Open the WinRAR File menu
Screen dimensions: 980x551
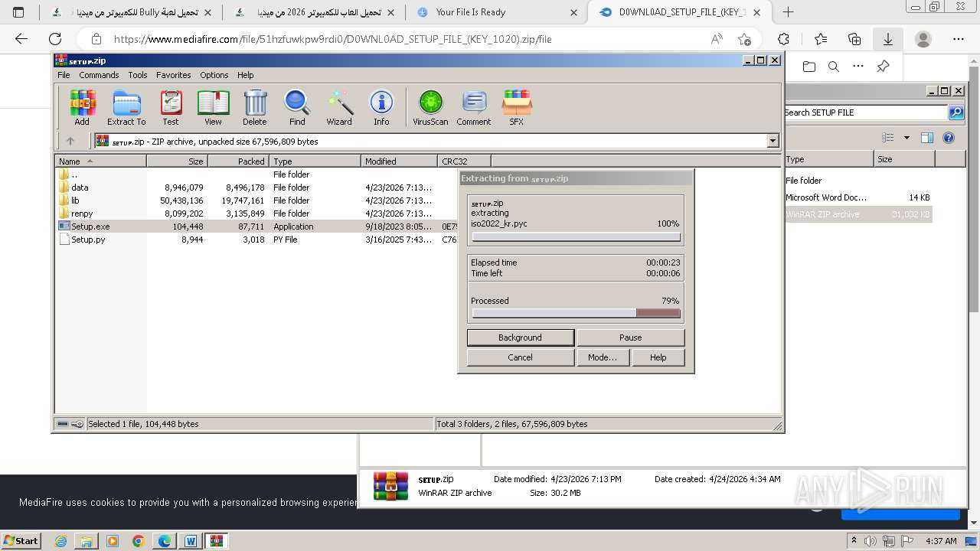64,75
